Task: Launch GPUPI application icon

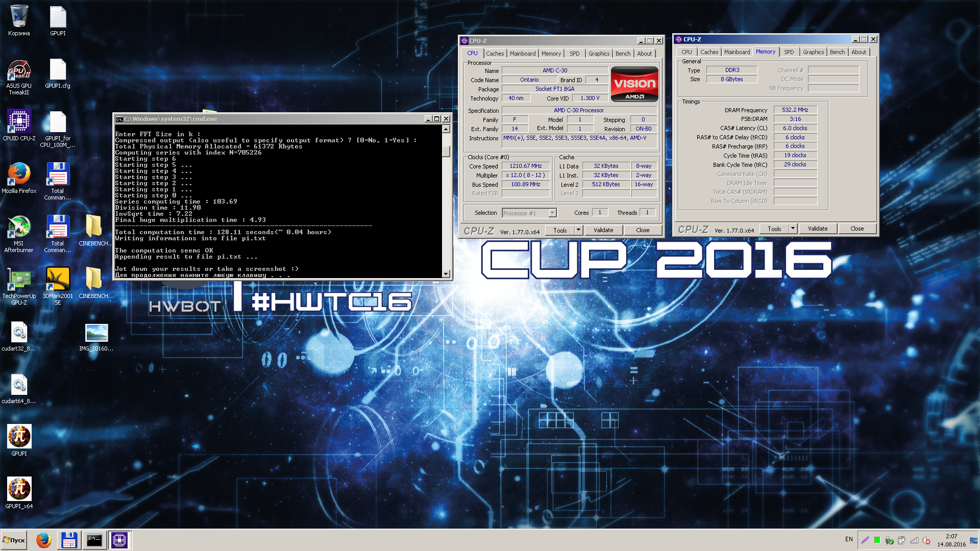Action: point(19,440)
